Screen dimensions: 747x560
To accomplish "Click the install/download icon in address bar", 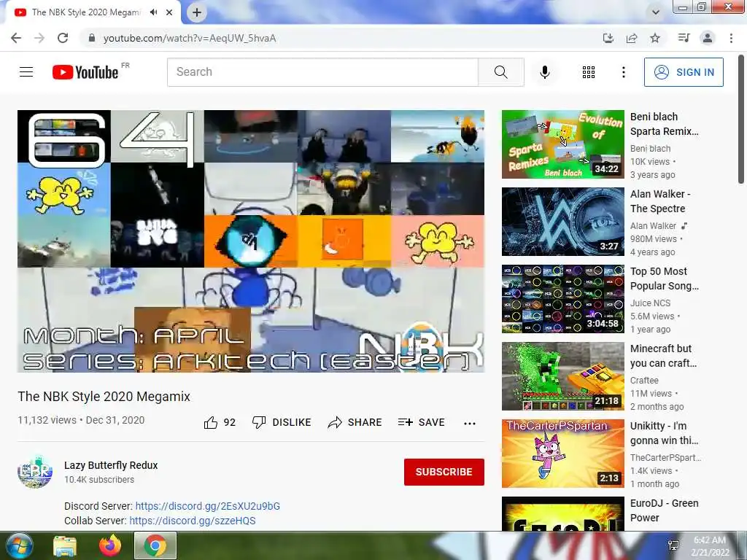I will [608, 38].
